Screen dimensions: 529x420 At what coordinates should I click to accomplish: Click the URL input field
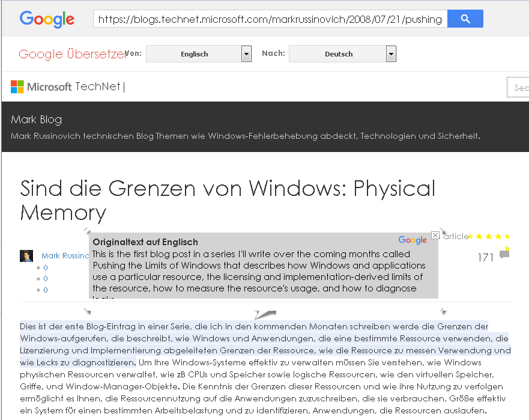[270, 19]
